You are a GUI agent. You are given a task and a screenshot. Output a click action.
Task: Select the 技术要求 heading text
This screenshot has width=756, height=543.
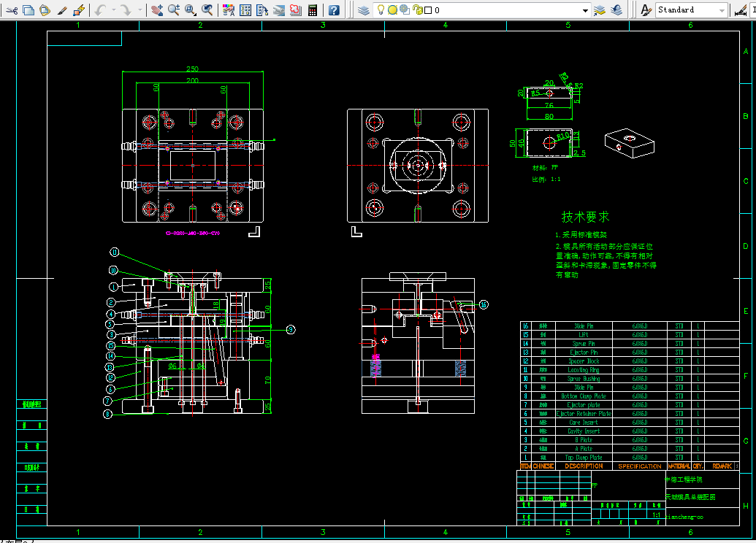[585, 217]
